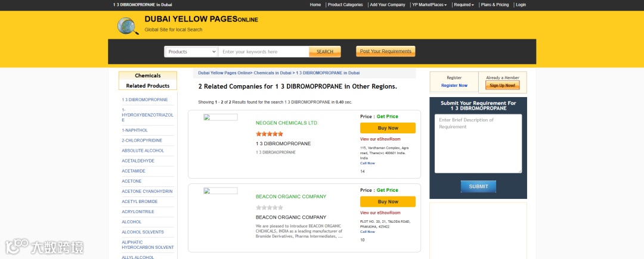Select ABSOLUTE ALCOHOL in sidebar

tap(143, 151)
